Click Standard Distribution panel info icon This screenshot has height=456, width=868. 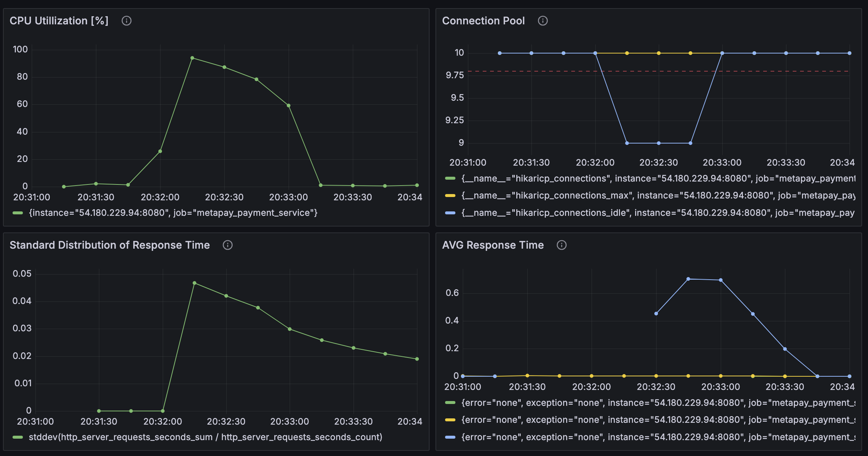(x=228, y=245)
